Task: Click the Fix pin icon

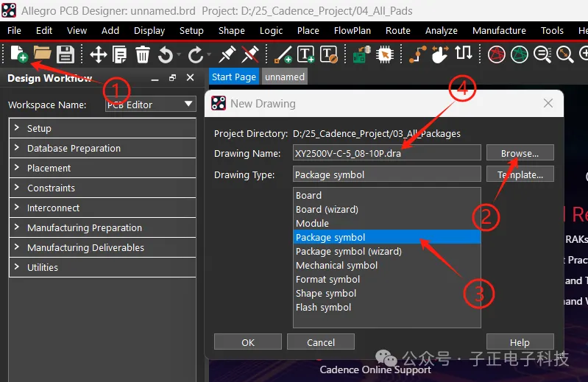Action: tap(227, 54)
